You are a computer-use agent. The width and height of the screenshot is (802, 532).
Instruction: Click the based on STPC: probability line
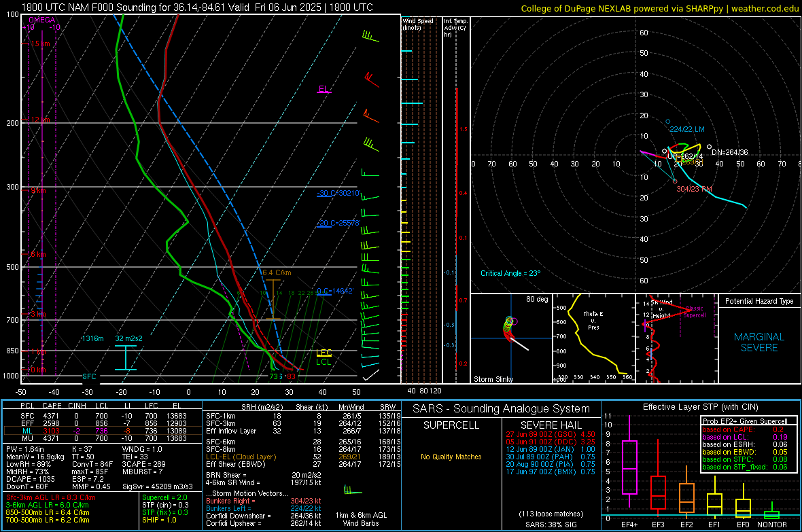744,459
